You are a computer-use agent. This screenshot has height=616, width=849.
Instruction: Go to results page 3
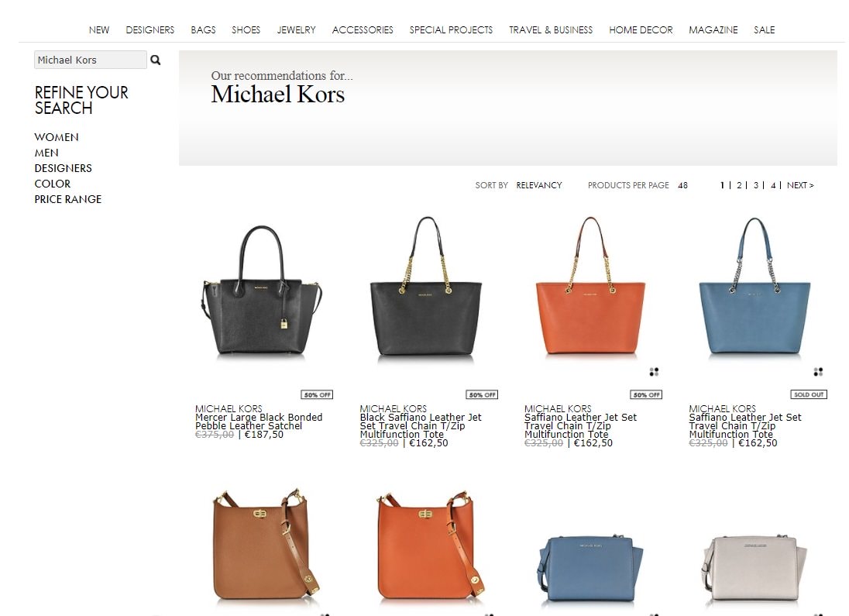pos(756,185)
